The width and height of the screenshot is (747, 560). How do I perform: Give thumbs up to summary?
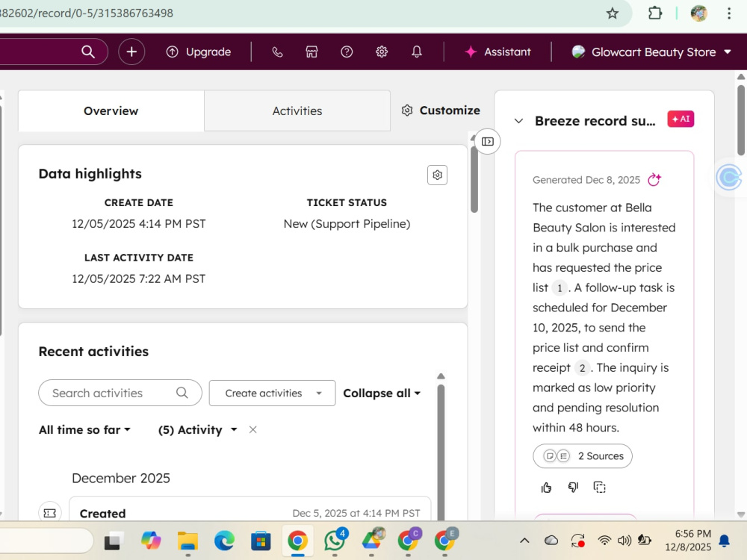tap(547, 487)
